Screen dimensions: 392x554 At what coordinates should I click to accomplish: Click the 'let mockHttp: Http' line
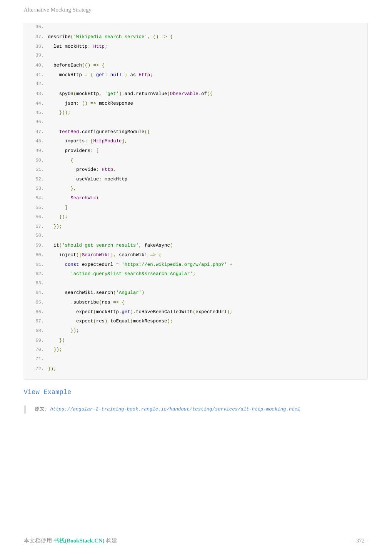click(x=80, y=46)
